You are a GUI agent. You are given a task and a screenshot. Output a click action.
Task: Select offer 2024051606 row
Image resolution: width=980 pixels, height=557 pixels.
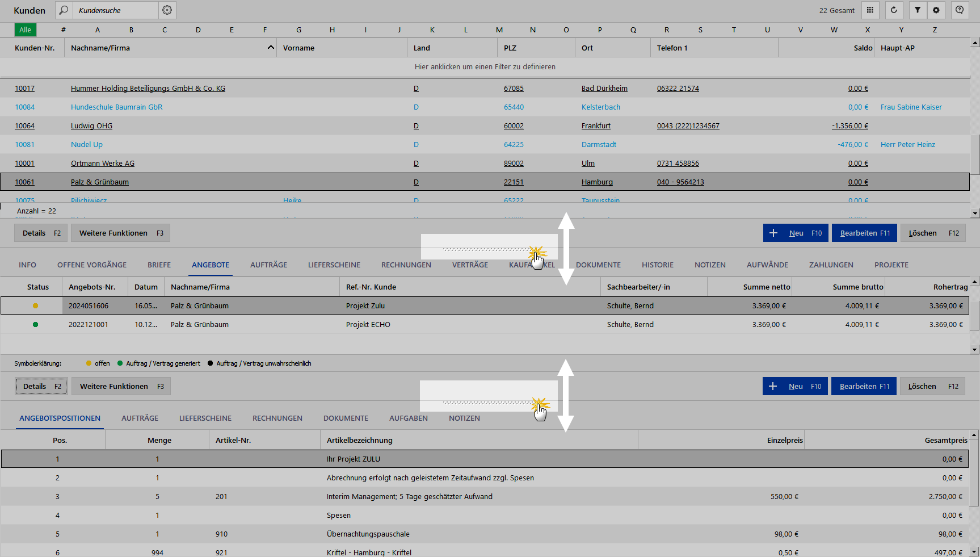[485, 305]
